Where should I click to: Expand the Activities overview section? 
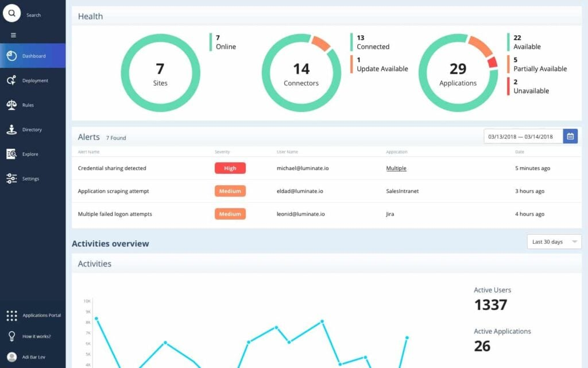coord(111,243)
